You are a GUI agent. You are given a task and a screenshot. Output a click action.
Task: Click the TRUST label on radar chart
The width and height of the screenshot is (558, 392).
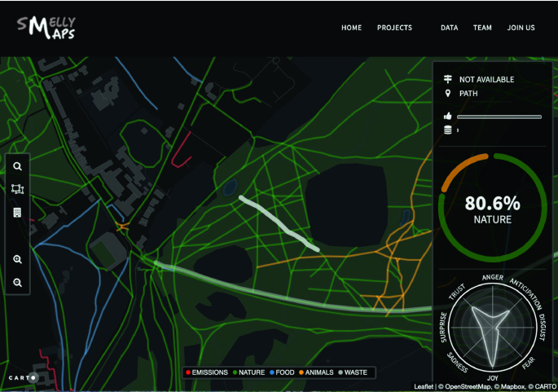pos(456,291)
